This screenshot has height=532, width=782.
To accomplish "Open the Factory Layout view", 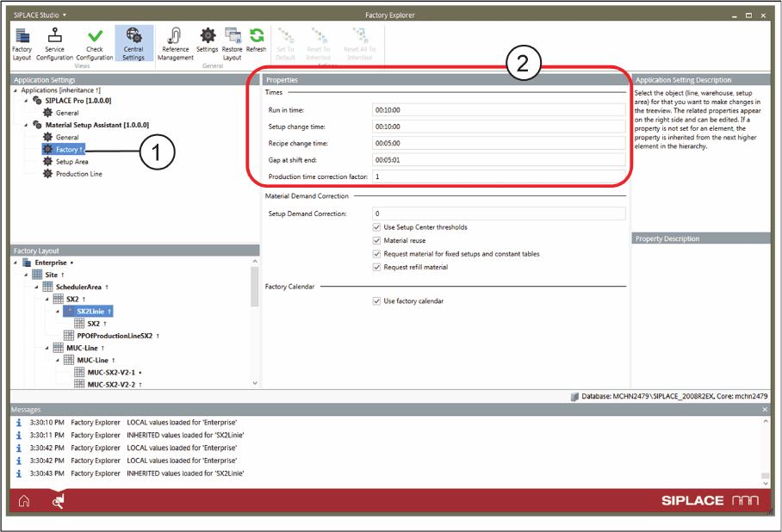I will point(22,45).
